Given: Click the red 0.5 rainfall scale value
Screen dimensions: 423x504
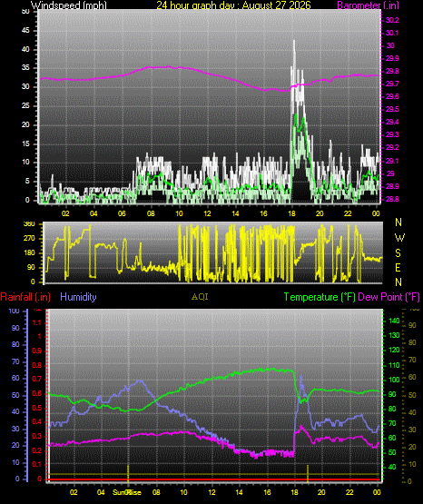Looking at the screenshot, I should (x=37, y=408).
